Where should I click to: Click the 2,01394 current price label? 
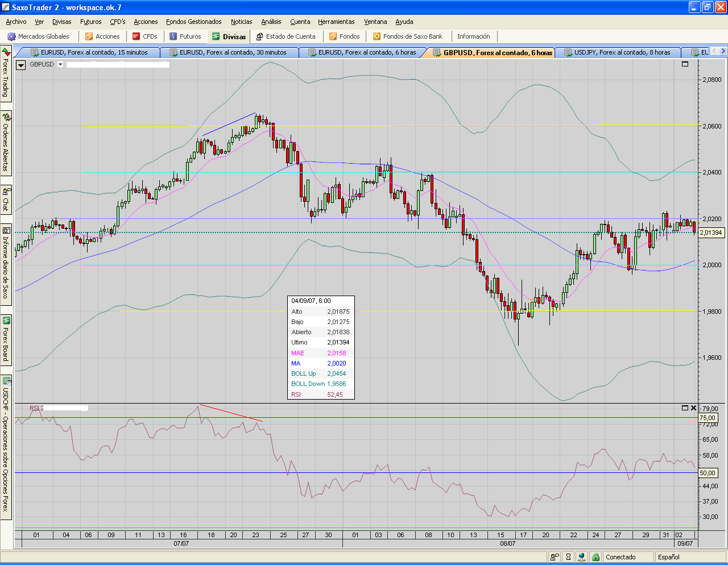pyautogui.click(x=710, y=232)
